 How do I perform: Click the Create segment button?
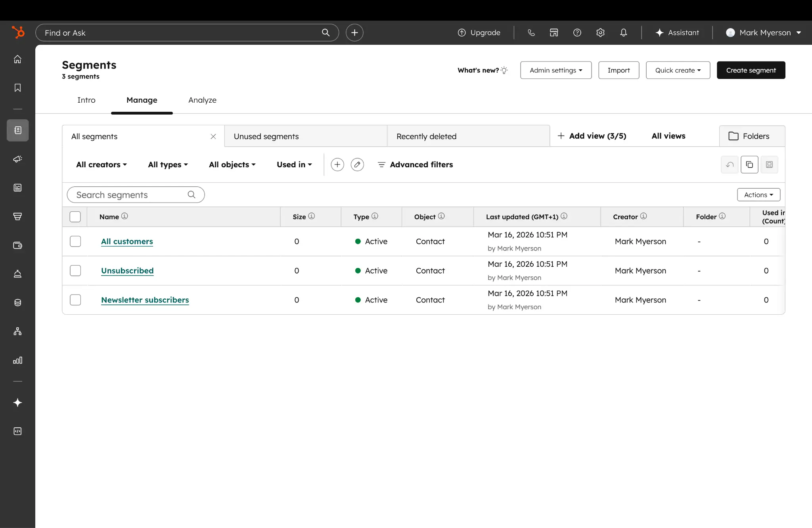click(x=751, y=70)
